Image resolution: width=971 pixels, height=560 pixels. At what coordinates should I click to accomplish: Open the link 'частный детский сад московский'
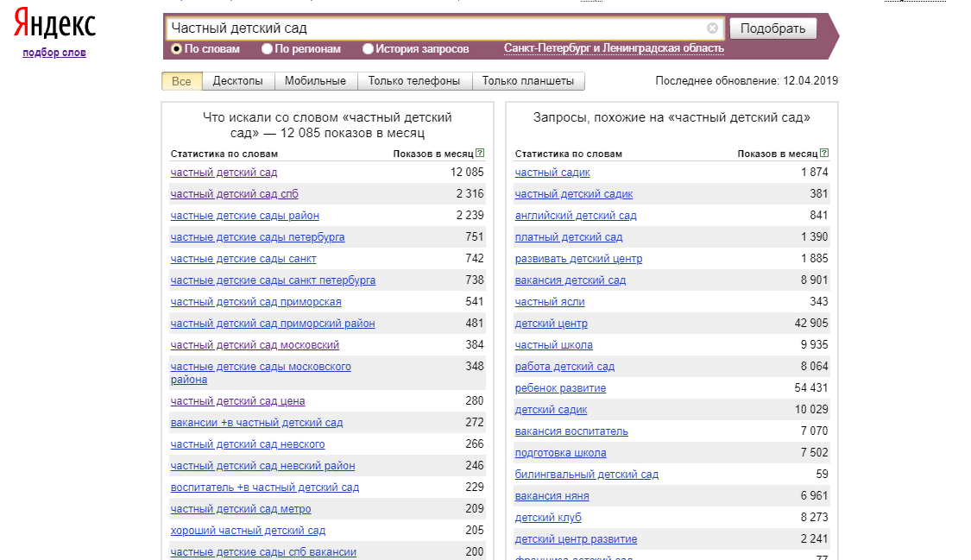coord(255,345)
